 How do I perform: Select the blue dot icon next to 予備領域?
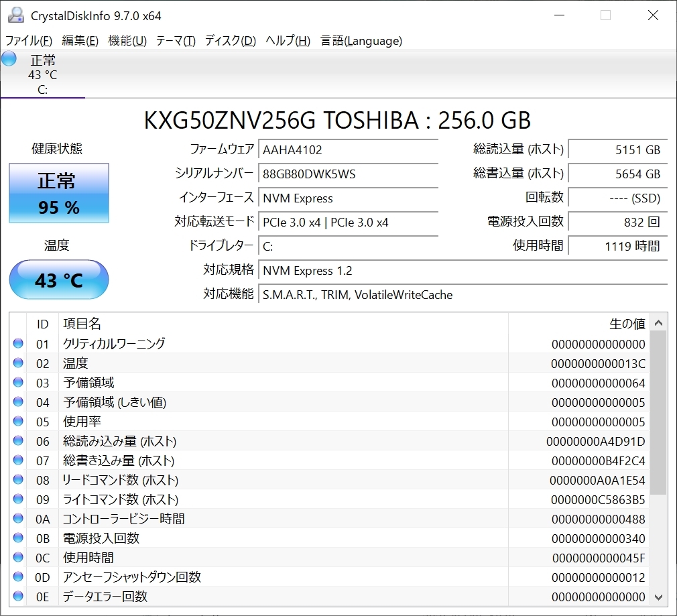point(19,382)
